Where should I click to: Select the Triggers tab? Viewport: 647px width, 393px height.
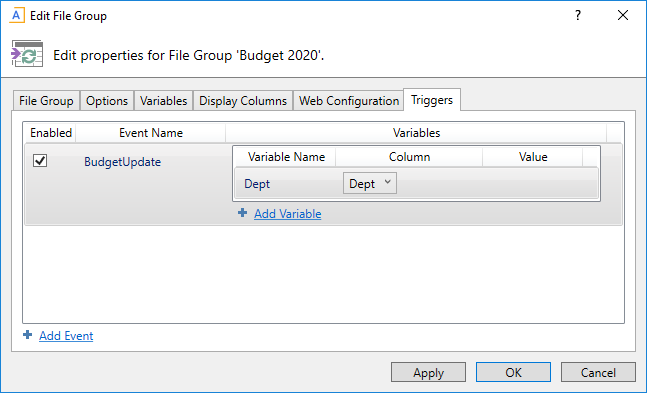tap(432, 100)
